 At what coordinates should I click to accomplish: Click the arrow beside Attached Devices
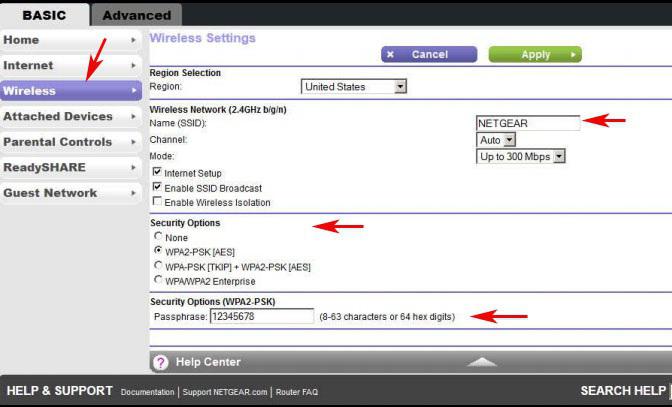point(133,117)
